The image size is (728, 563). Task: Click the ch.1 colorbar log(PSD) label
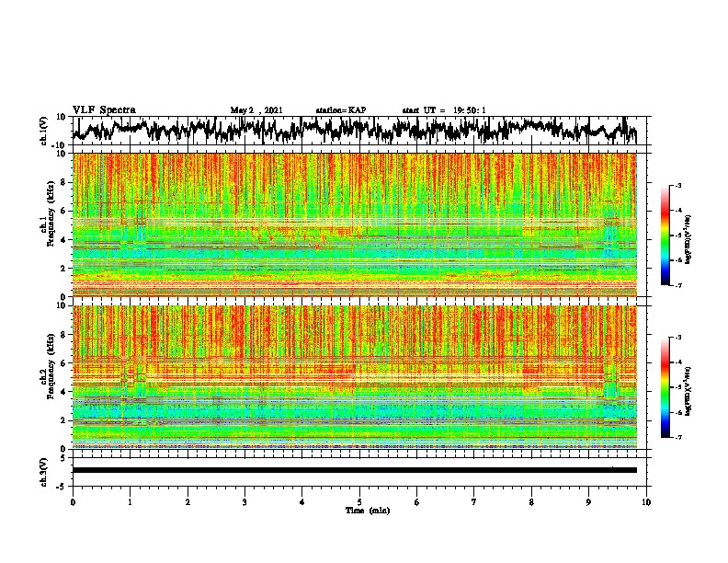pyautogui.click(x=688, y=239)
